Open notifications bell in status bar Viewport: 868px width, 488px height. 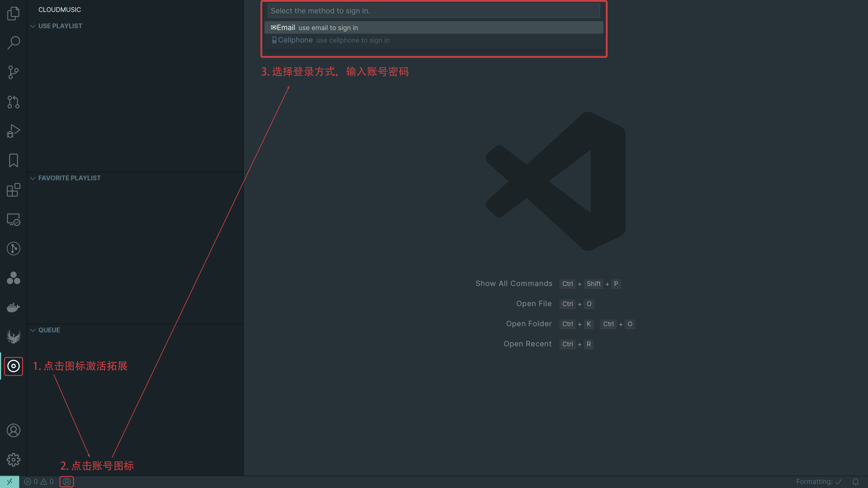click(x=855, y=482)
